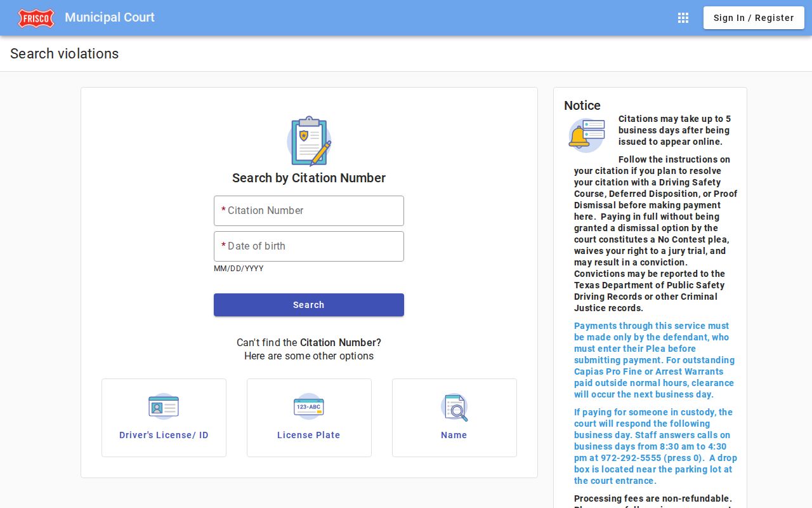This screenshot has height=508, width=812.
Task: Click the "Citations may take up to 5" notice text
Action: click(674, 119)
